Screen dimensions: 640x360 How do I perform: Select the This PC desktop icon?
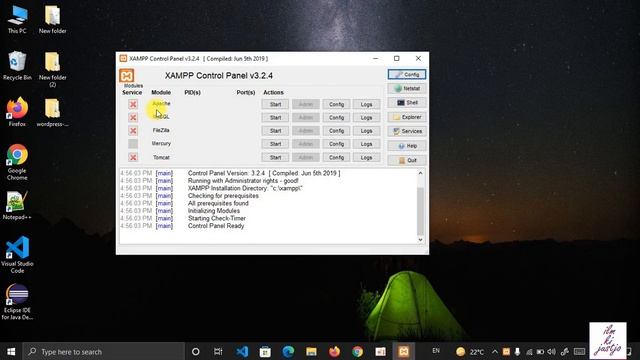pyautogui.click(x=17, y=20)
